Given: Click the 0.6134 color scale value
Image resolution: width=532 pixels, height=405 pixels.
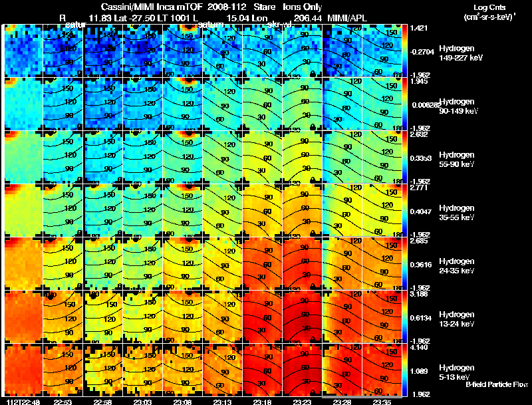Looking at the screenshot, I should point(421,318).
